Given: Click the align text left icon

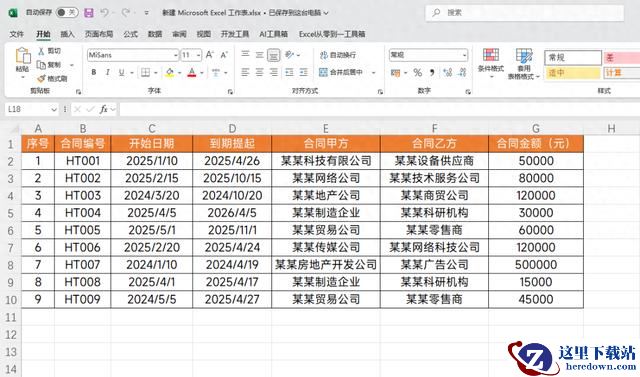Looking at the screenshot, I should [x=245, y=72].
